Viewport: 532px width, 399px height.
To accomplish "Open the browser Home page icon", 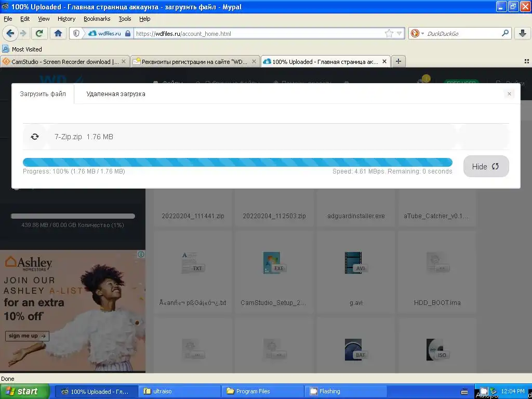I will pos(58,33).
